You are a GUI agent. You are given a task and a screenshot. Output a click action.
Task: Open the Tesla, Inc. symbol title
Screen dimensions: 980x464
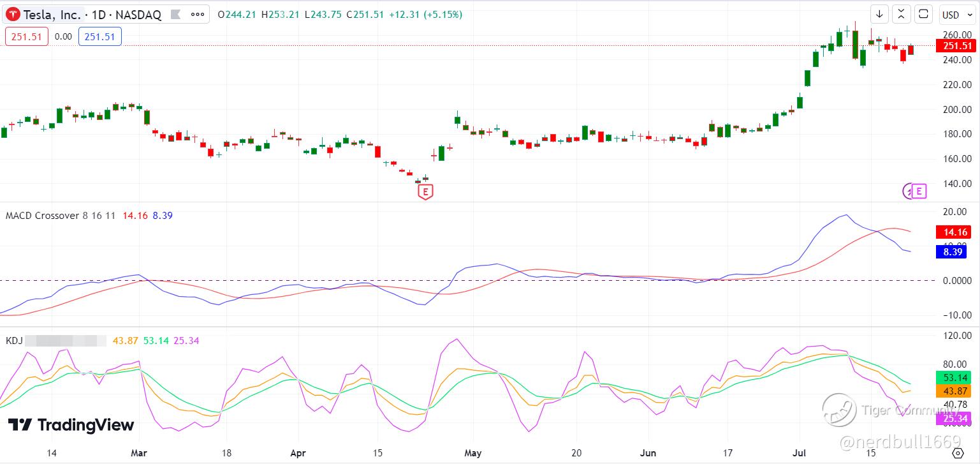point(52,14)
